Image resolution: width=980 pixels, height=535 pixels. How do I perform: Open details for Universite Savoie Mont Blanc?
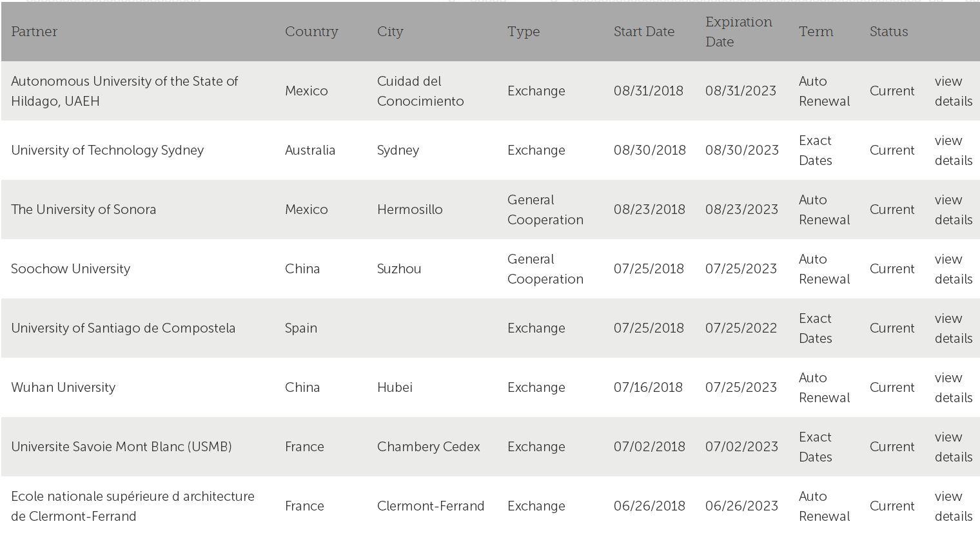(953, 447)
